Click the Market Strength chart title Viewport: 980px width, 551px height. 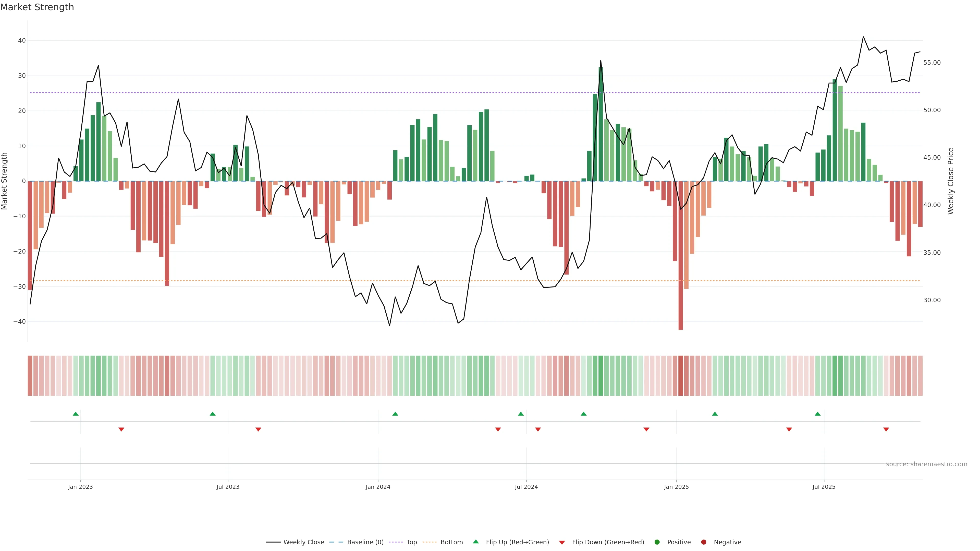click(x=37, y=7)
